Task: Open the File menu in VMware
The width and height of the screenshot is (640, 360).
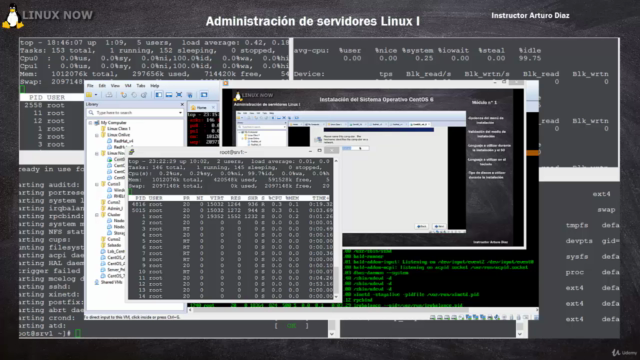Action: click(90, 86)
